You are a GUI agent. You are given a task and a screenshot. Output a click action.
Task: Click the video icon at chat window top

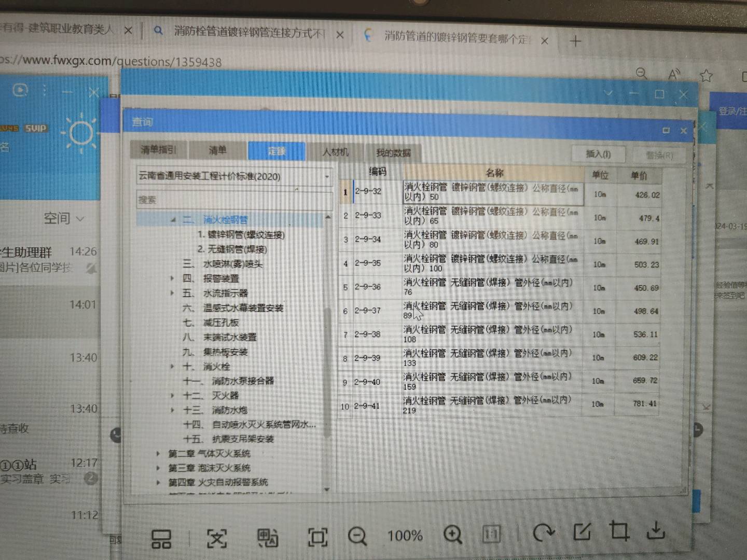(20, 90)
